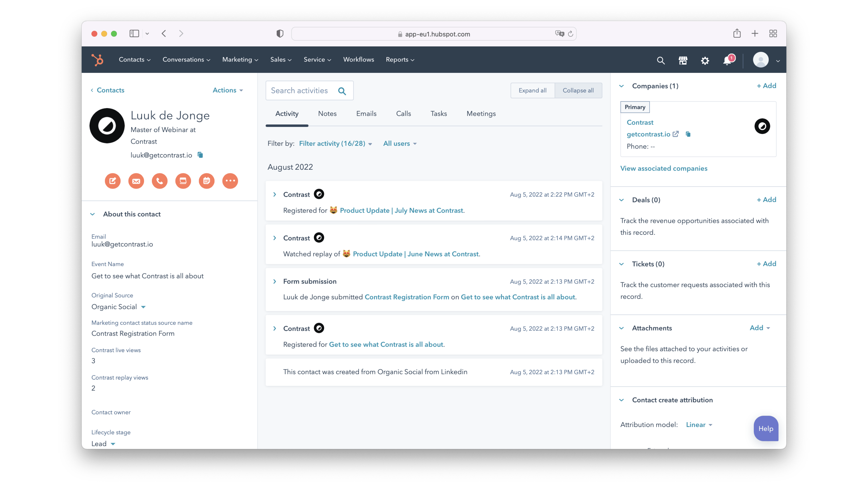The height and width of the screenshot is (488, 868).
Task: Collapse the Deals (0) section
Action: coord(621,200)
